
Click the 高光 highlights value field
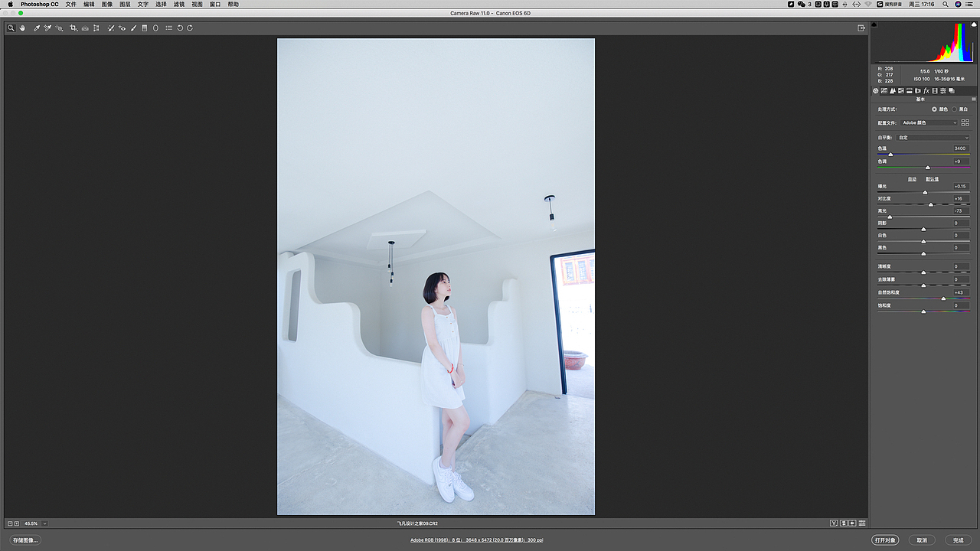[960, 211]
